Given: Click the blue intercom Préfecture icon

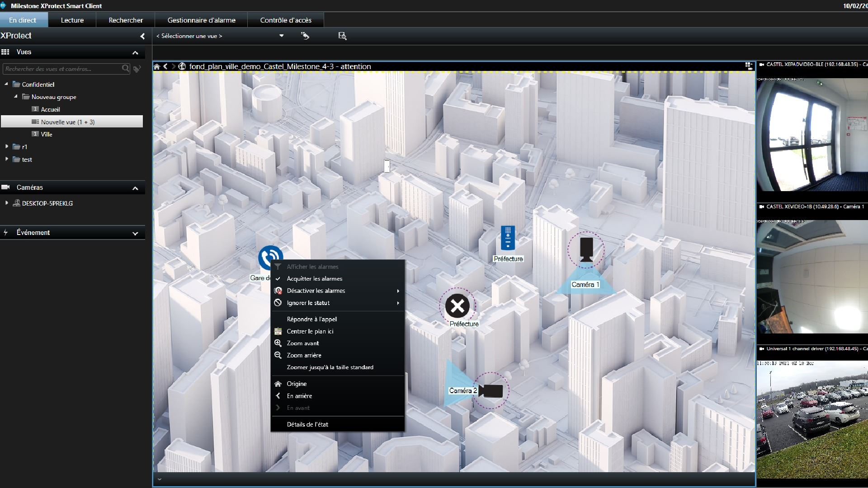Looking at the screenshot, I should point(508,238).
